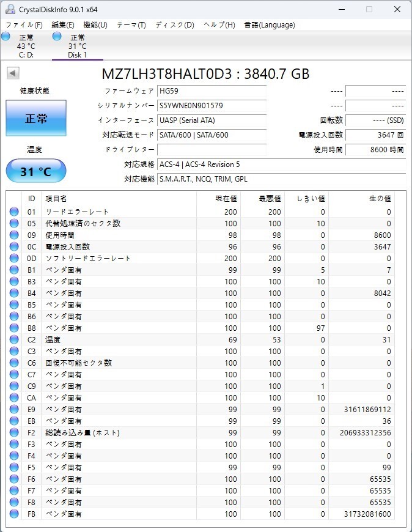The height and width of the screenshot is (532, 412).
Task: Select the 電源投入回数 attribute name in the table
Action: 67,246
